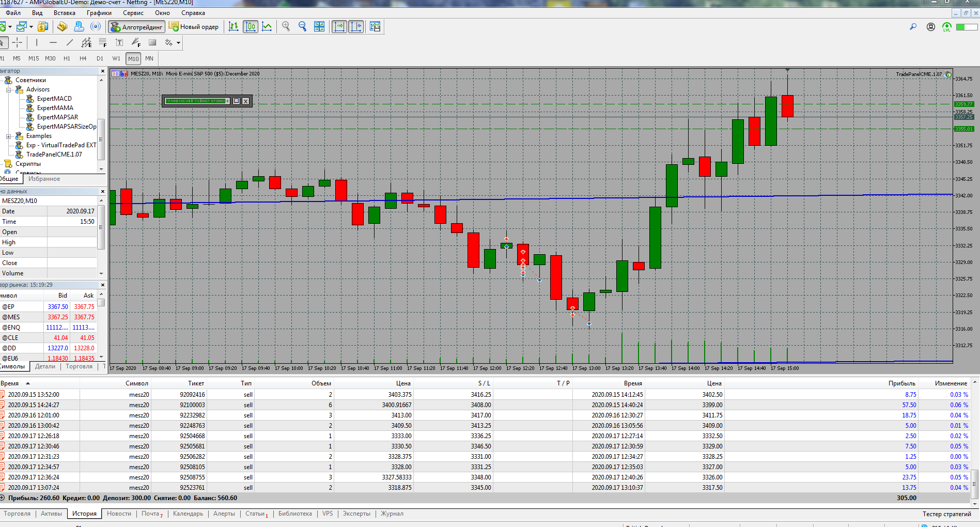Toggle candlestick chart mode
Viewport: 980px width, 527px height.
pyautogui.click(x=251, y=26)
